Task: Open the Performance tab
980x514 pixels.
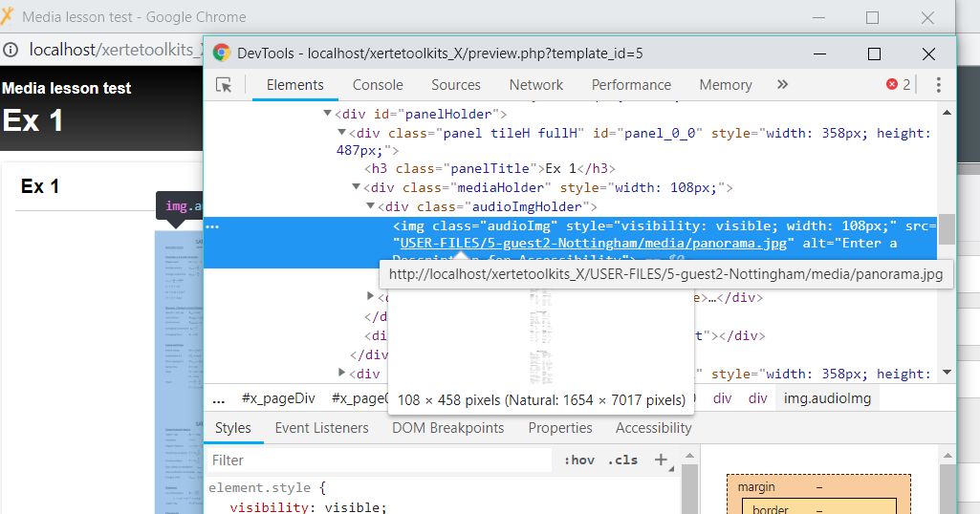Action: (x=631, y=85)
